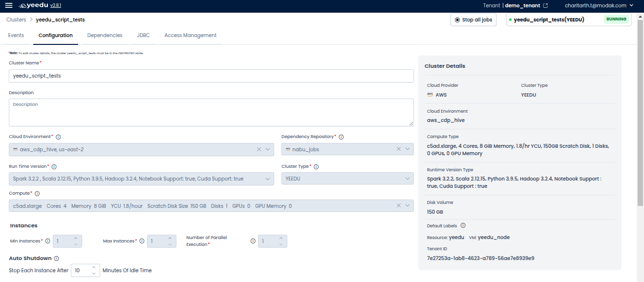The width and height of the screenshot is (644, 282).
Task: Click info icon for Number of Parallel Execution
Action: pos(253,241)
